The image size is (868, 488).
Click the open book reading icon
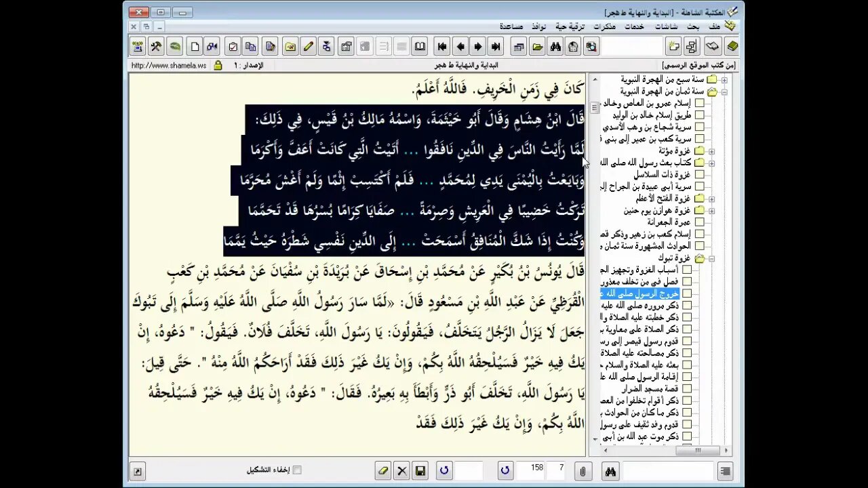[x=420, y=47]
